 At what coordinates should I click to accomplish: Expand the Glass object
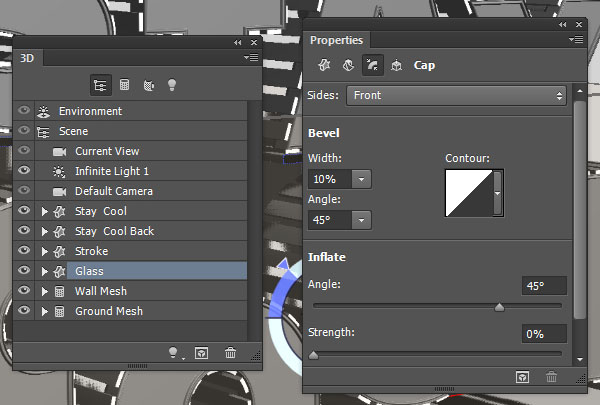coord(44,271)
